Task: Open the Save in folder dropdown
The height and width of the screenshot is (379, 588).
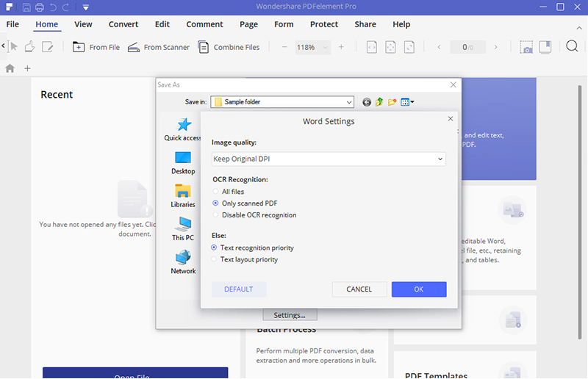Action: (282, 102)
